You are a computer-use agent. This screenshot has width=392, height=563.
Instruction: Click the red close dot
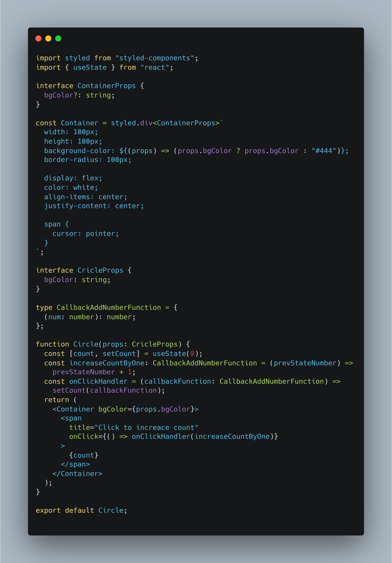(38, 38)
